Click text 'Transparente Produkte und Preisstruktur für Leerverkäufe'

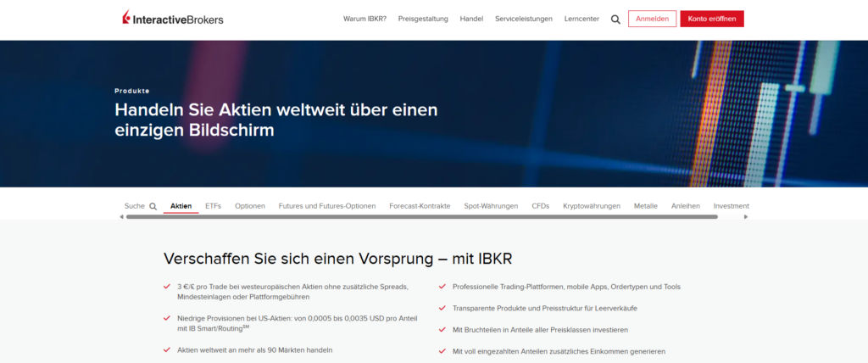[545, 308]
